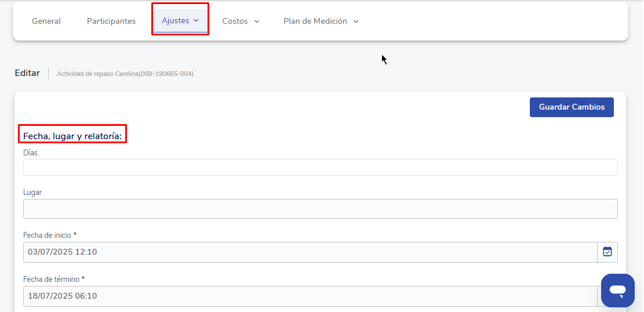
Task: Click the activity name next to Editar
Action: [x=125, y=74]
